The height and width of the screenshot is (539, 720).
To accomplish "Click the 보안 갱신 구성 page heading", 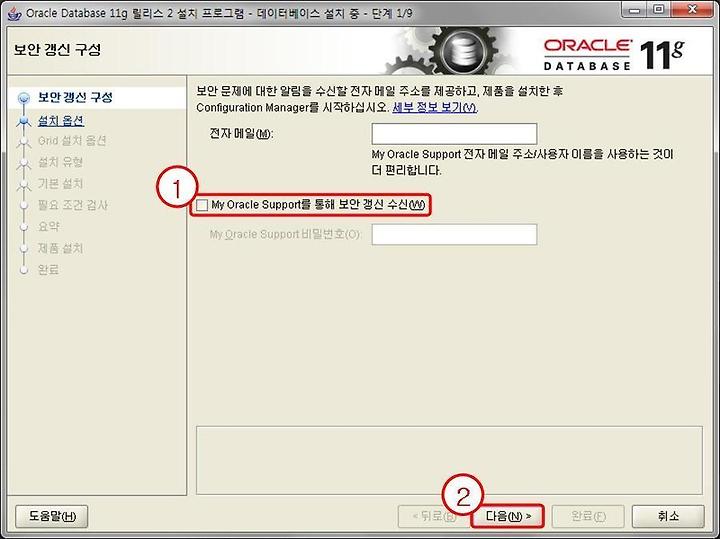I will point(57,50).
